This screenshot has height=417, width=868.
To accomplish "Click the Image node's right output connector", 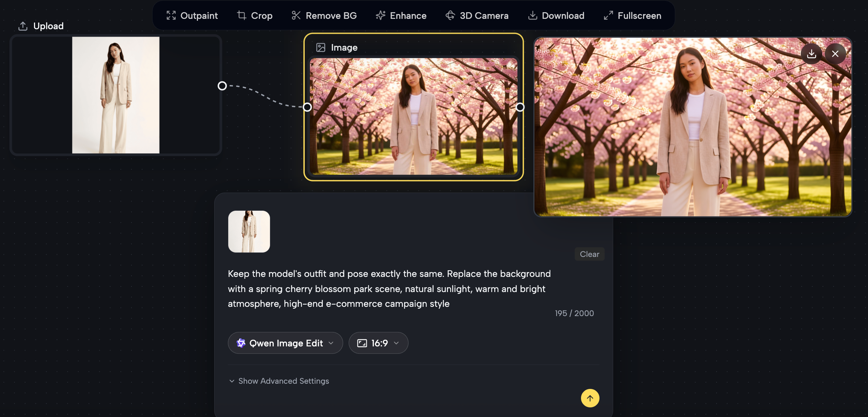I will (520, 107).
